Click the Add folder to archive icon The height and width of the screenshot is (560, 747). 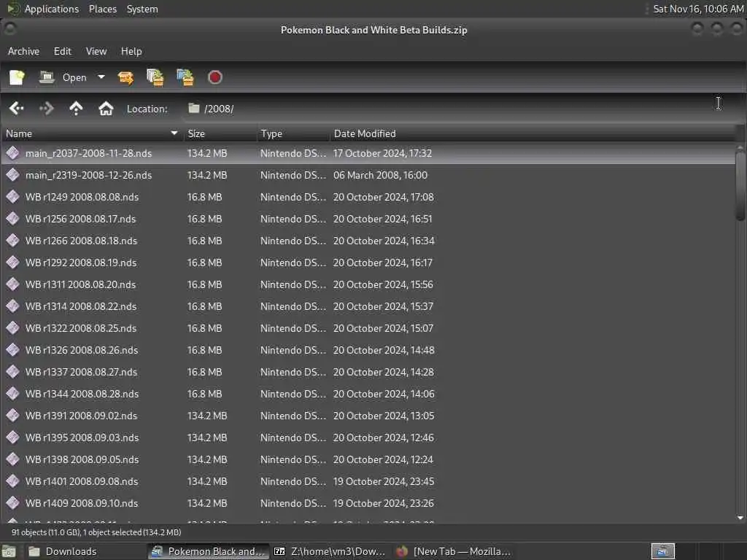[x=185, y=77]
